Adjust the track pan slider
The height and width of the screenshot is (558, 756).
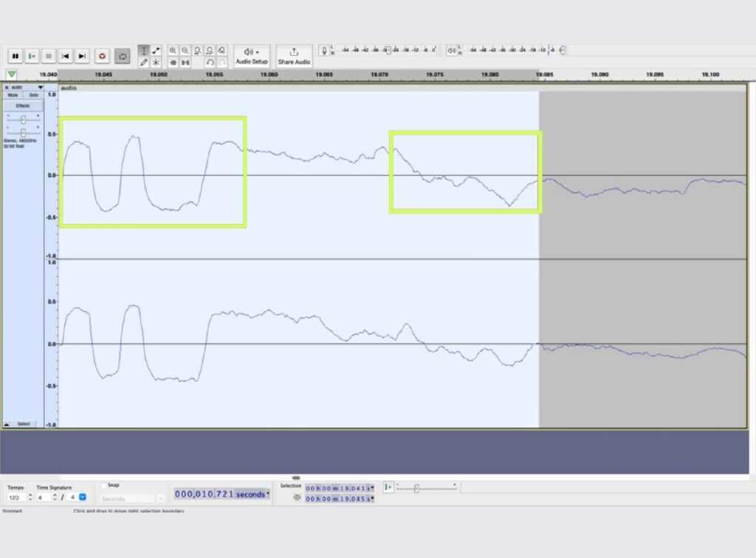23,133
